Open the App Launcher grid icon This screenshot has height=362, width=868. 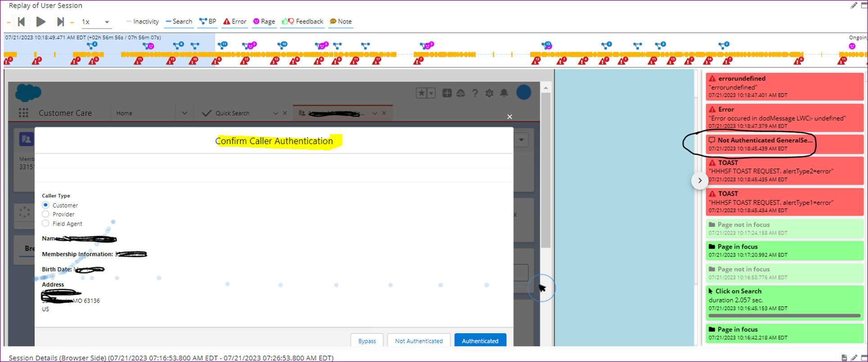23,113
